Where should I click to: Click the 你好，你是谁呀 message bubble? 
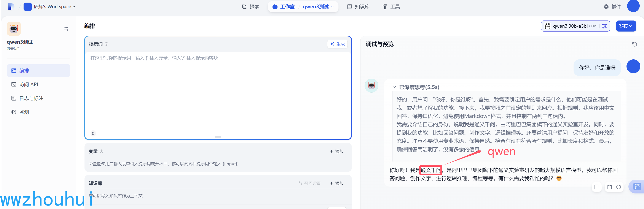(x=597, y=68)
